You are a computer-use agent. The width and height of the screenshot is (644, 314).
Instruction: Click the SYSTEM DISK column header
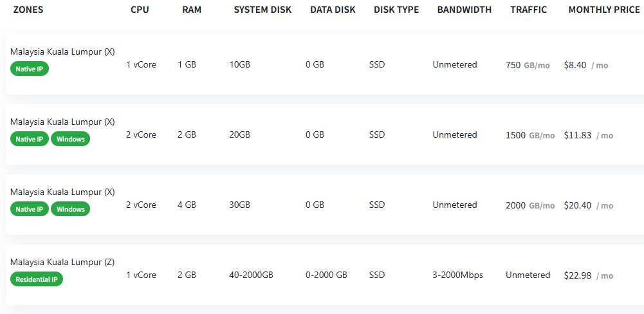[x=262, y=10]
